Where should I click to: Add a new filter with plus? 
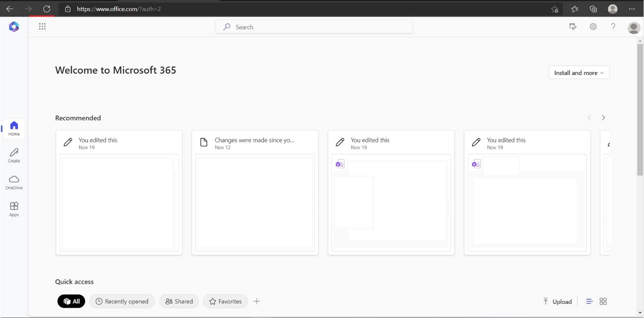coord(256,301)
